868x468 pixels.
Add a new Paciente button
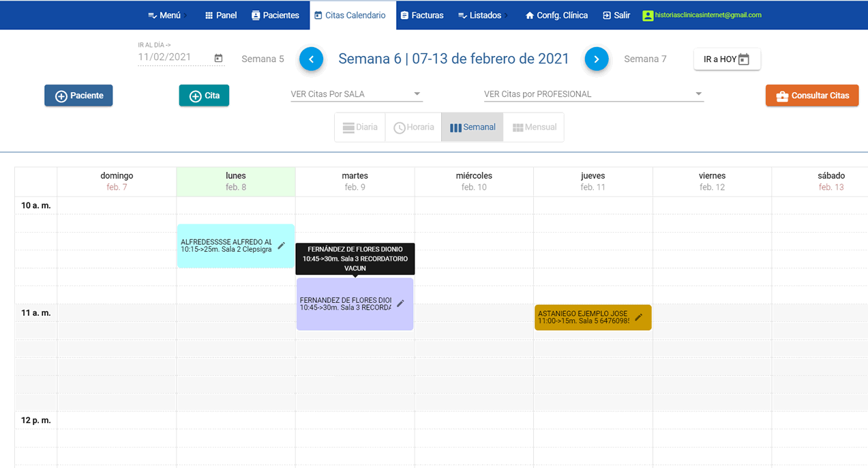point(78,96)
